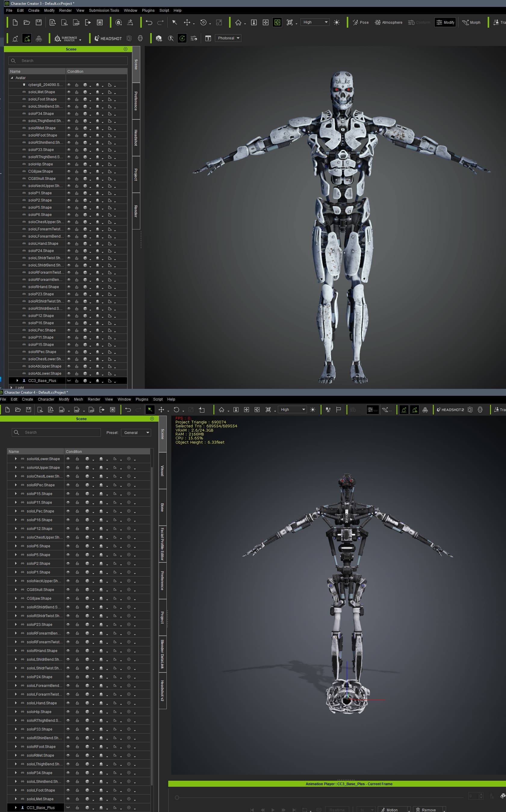Image resolution: width=506 pixels, height=812 pixels.
Task: Click the Character Creator 4 scene panel scrollbar
Action: (x=152, y=626)
